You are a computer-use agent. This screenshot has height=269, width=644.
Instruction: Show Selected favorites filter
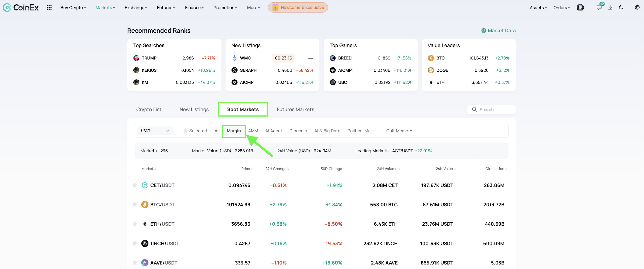click(195, 131)
